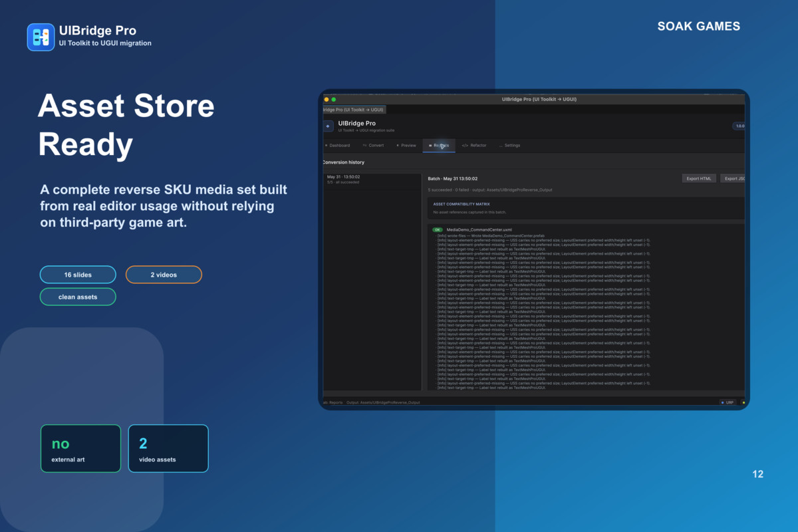This screenshot has height=532, width=798.
Task: Click the status bar Output path text
Action: pos(383,402)
